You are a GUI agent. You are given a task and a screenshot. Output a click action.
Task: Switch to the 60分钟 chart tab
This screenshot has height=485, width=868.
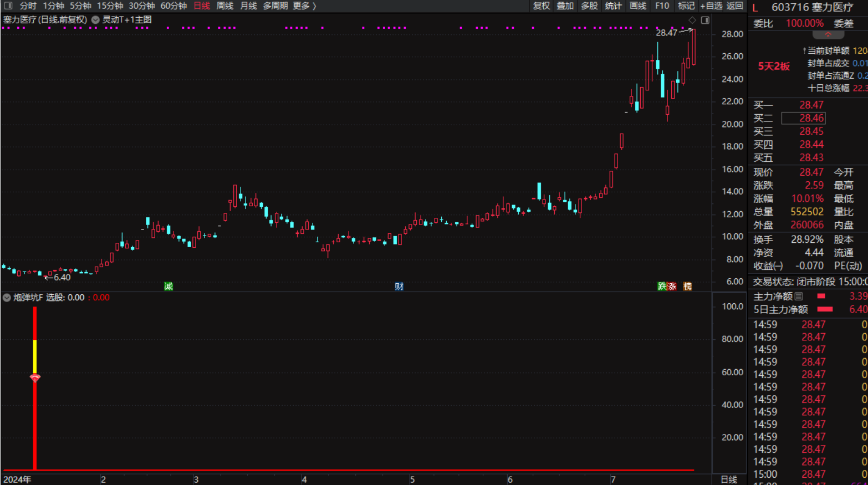pyautogui.click(x=173, y=6)
